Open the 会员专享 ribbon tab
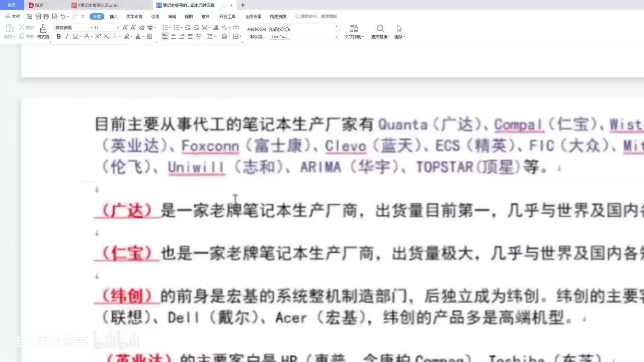The height and width of the screenshot is (362, 644). click(x=254, y=17)
